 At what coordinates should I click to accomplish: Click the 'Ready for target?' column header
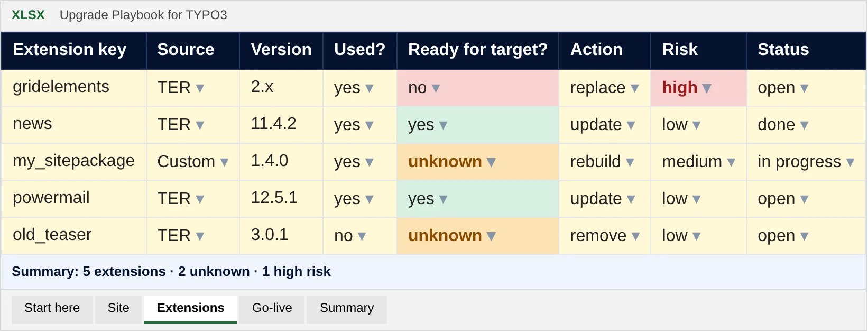tap(478, 50)
